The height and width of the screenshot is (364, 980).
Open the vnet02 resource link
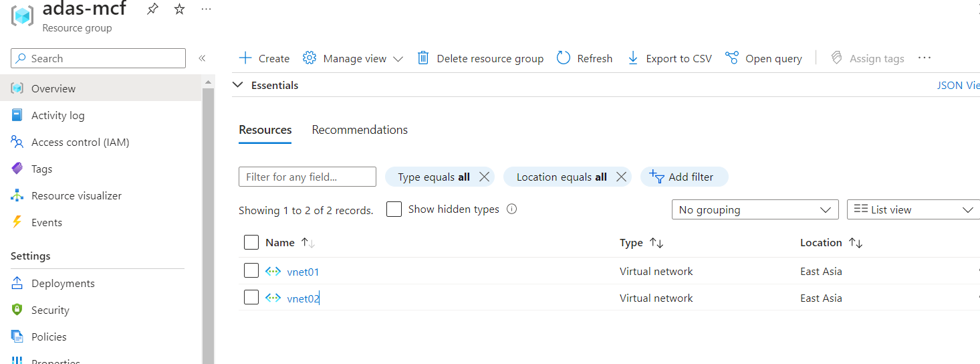(303, 298)
